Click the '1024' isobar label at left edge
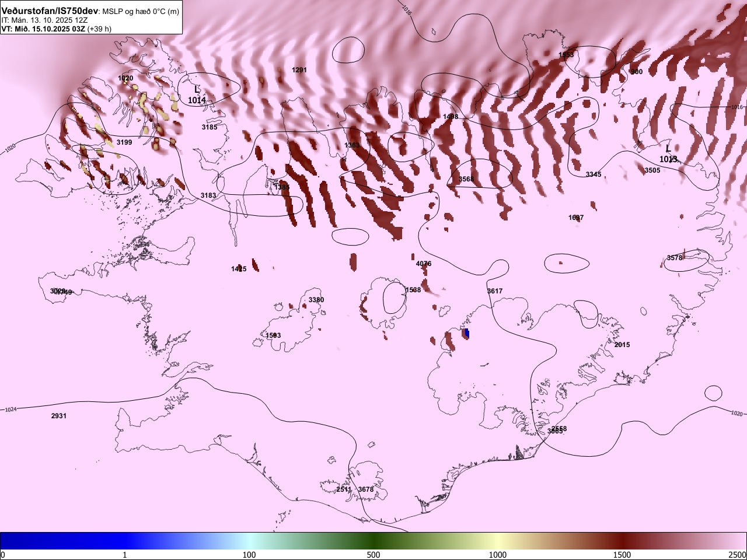The image size is (747, 560). pyautogui.click(x=11, y=410)
